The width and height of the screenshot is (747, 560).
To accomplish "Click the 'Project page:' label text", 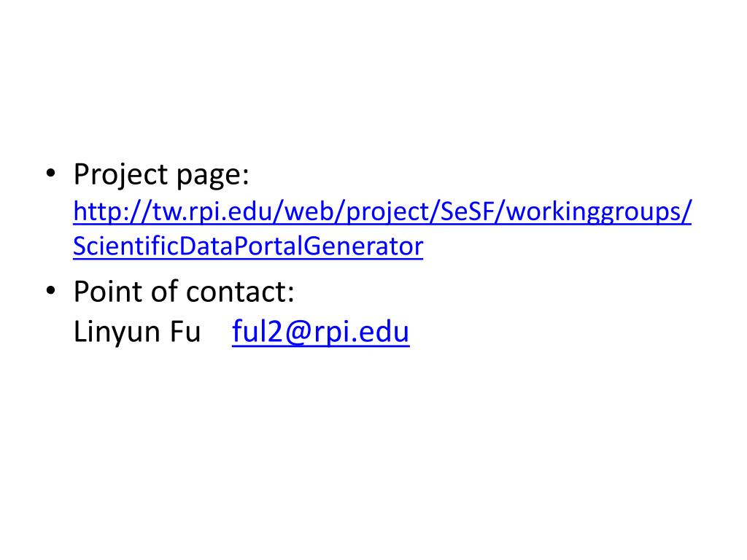I will click(161, 175).
